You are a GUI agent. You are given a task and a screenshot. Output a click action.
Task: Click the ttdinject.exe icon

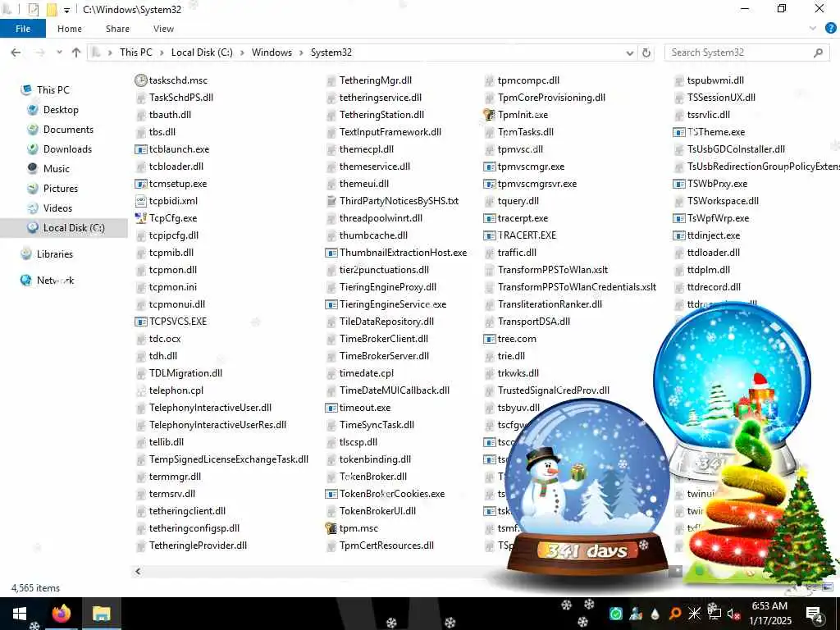tap(678, 235)
